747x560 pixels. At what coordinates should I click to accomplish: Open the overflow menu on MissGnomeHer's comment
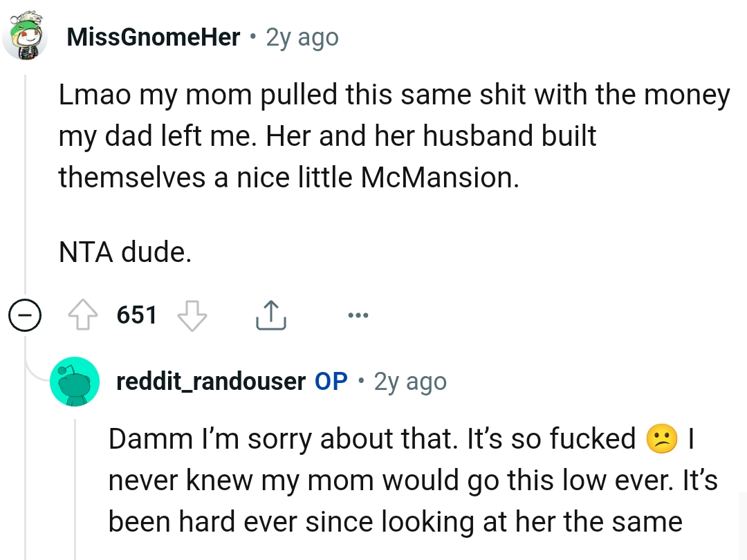pyautogui.click(x=358, y=315)
